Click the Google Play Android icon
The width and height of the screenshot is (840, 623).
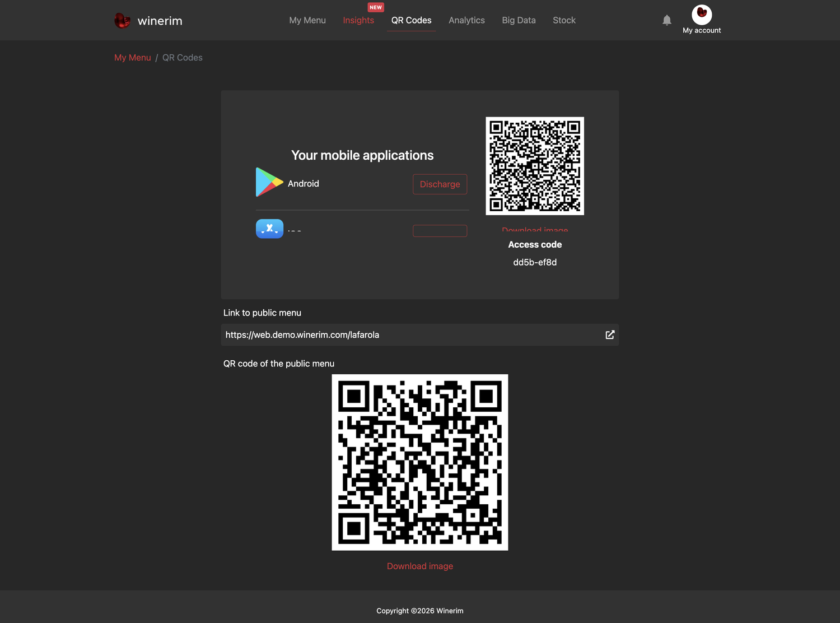[x=269, y=182]
